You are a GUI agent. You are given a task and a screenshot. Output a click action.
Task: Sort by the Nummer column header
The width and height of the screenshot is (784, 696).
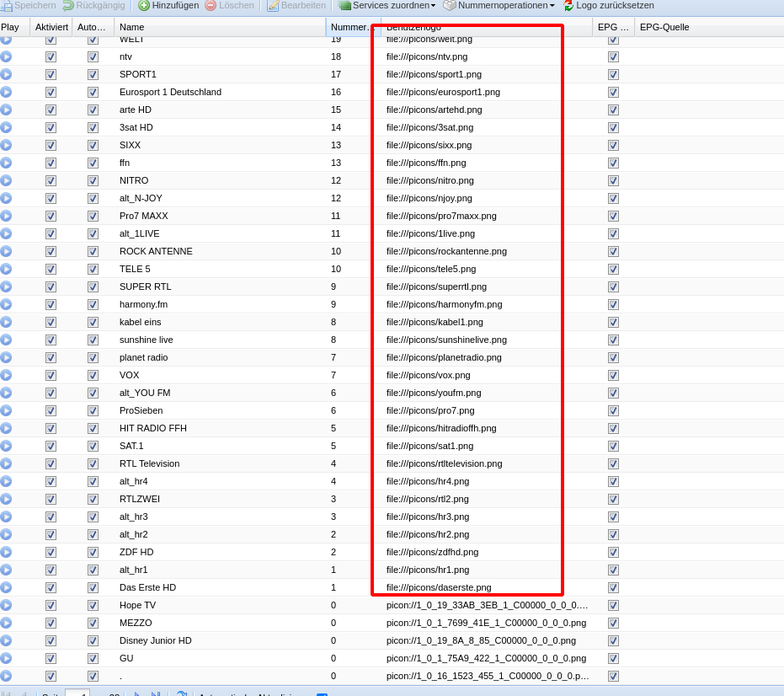pos(353,27)
